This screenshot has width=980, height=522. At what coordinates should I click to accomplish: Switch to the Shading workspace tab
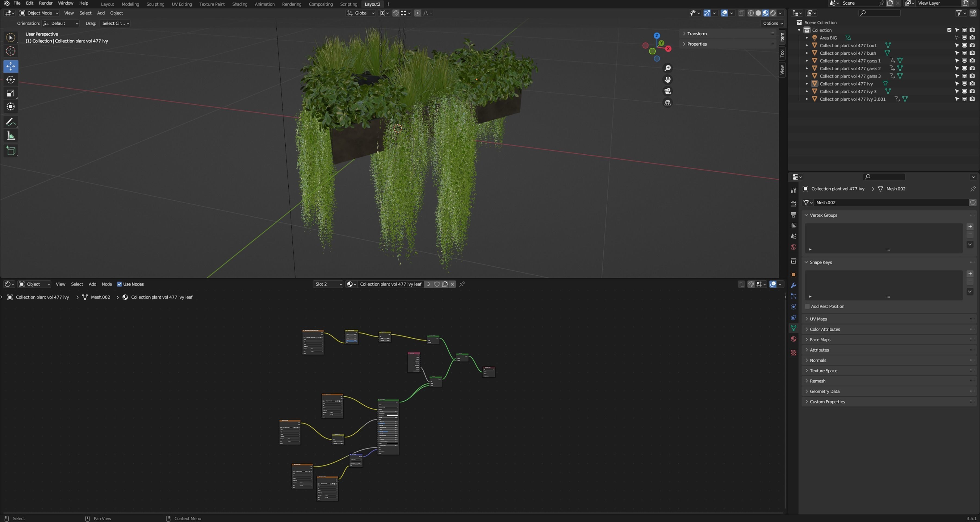click(x=239, y=4)
